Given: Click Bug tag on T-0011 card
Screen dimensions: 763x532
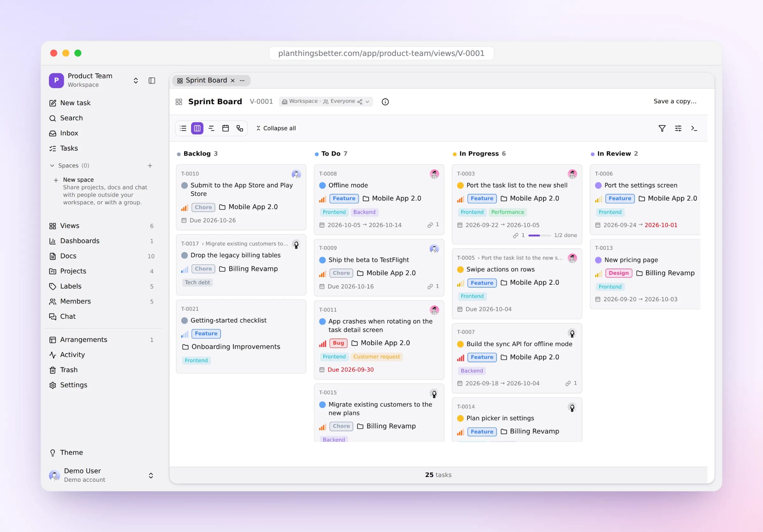Looking at the screenshot, I should tap(338, 343).
